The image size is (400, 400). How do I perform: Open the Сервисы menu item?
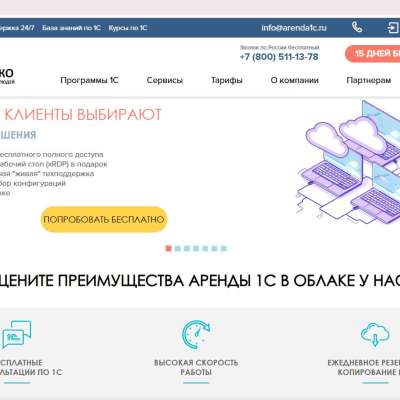tap(165, 80)
